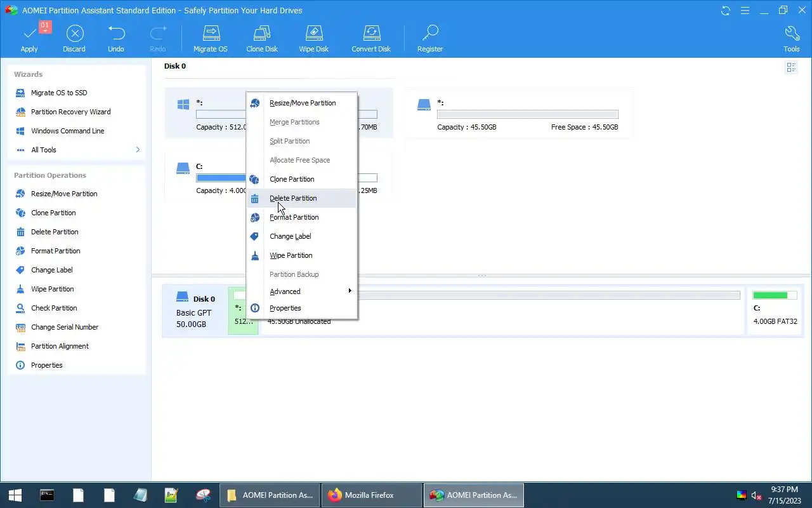Viewport: 812px width, 508px height.
Task: Click the refresh icon in title bar
Action: point(726,10)
